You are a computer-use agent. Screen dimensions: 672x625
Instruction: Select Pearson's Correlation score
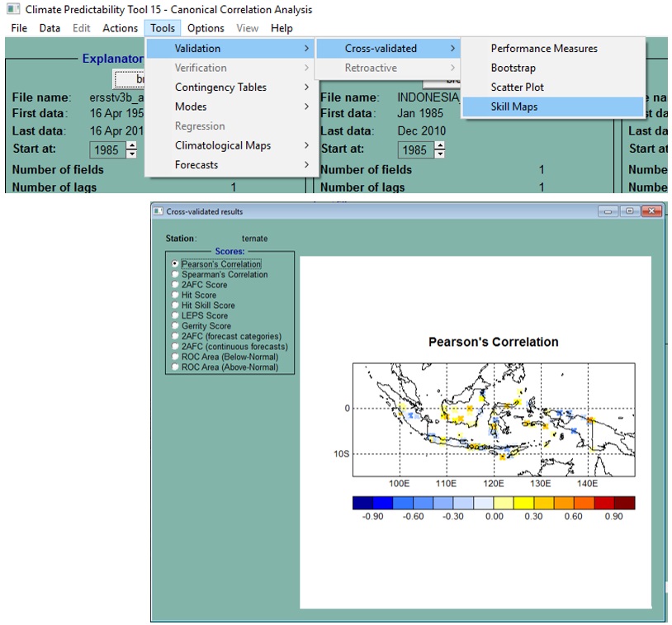click(175, 263)
